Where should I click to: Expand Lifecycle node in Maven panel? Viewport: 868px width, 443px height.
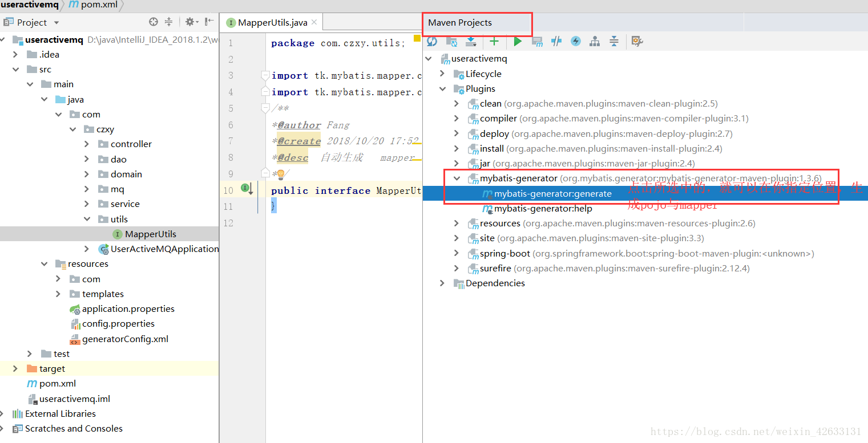click(442, 74)
